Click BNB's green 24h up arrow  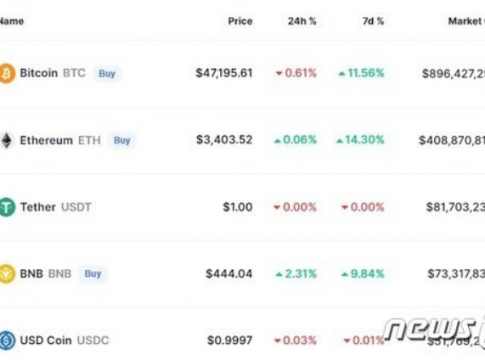[279, 274]
